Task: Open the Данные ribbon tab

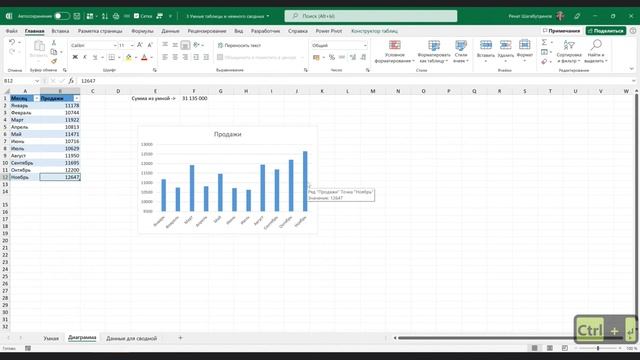Action: (170, 31)
